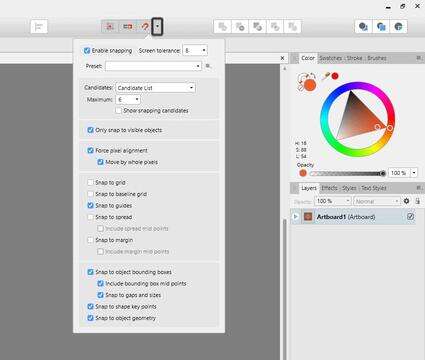Click the orange swatch beside opacity slider
Viewport: 425px width, 360px height.
[303, 173]
